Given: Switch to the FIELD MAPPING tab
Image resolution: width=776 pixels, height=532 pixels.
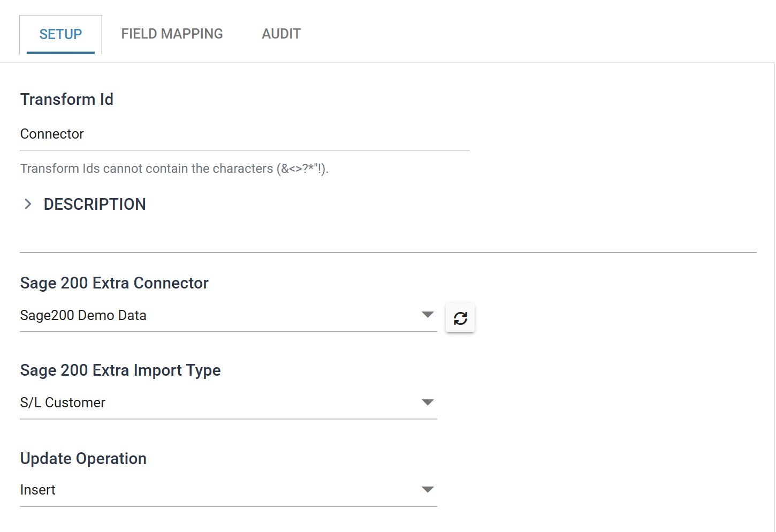Looking at the screenshot, I should (172, 34).
